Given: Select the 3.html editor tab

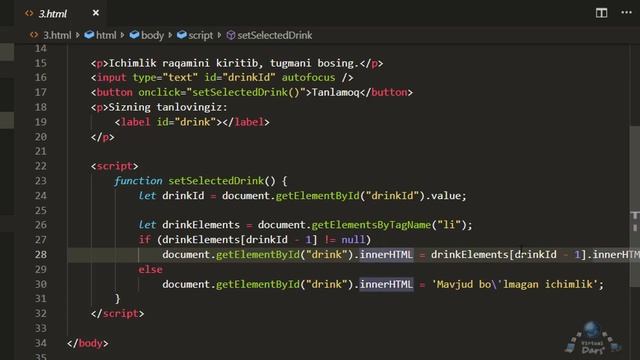Looking at the screenshot, I should click(x=61, y=13).
